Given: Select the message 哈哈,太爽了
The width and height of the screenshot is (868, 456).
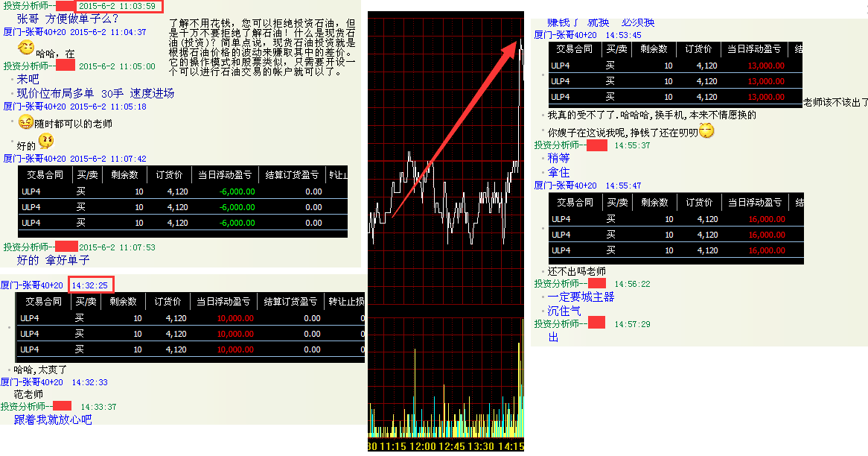Looking at the screenshot, I should coord(40,370).
